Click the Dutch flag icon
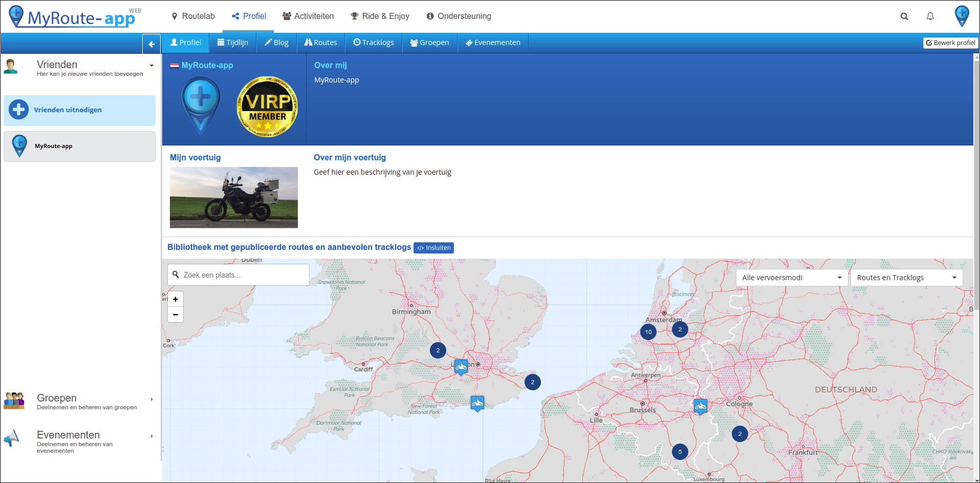 [x=175, y=66]
